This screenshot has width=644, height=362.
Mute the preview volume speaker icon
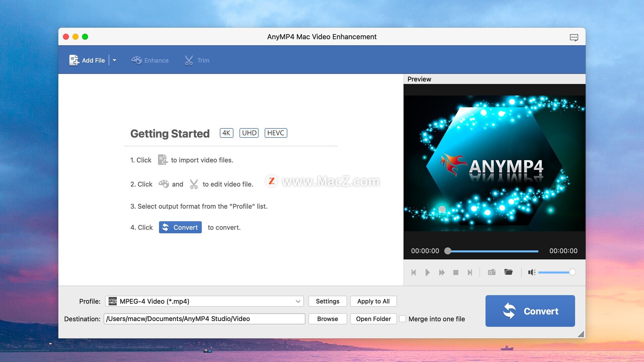532,272
